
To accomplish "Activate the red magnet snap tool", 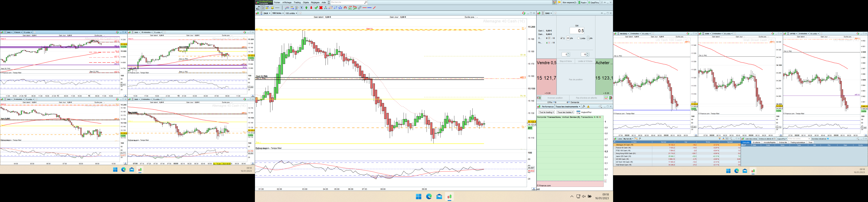I will [345, 8].
